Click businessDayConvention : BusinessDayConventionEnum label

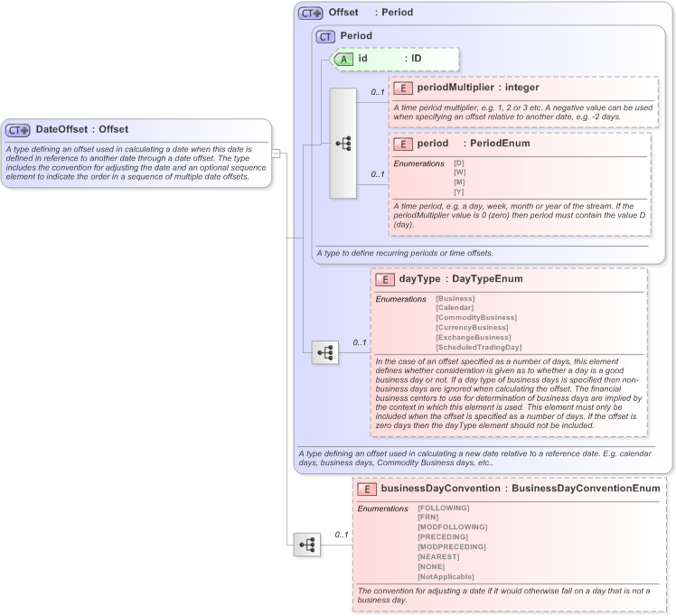click(521, 488)
